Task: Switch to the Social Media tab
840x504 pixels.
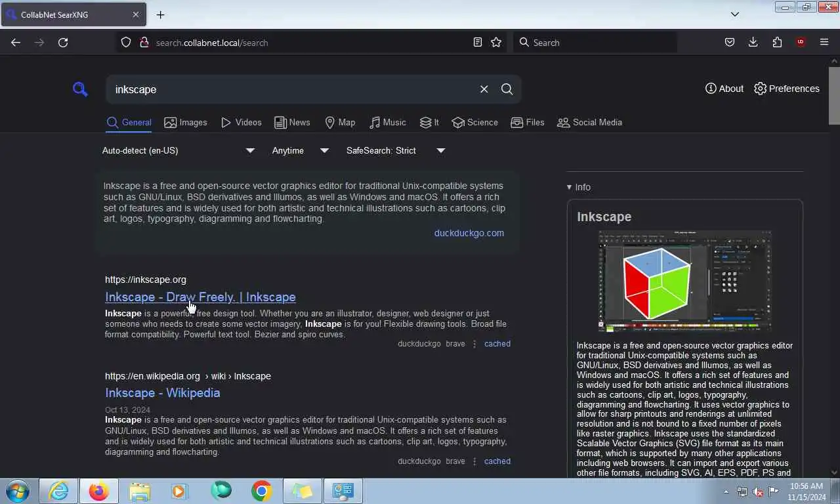Action: pyautogui.click(x=589, y=123)
